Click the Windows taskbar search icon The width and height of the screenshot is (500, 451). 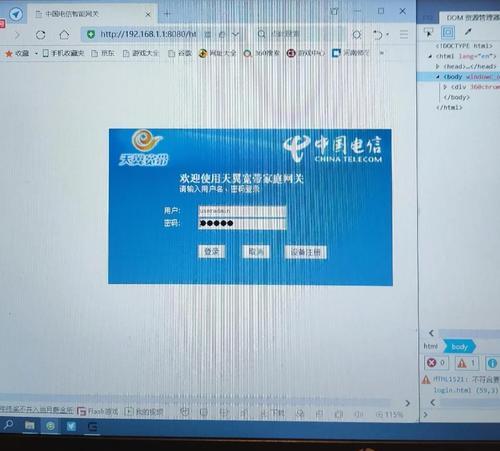click(9, 425)
